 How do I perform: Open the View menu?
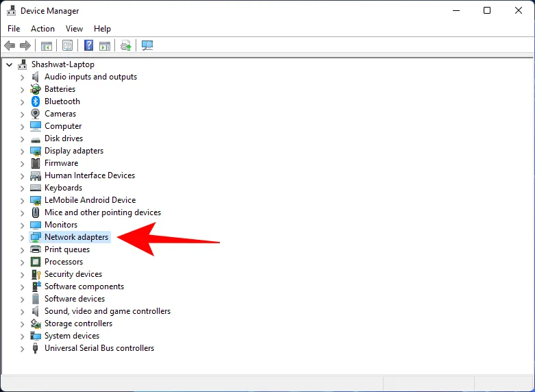(x=74, y=29)
